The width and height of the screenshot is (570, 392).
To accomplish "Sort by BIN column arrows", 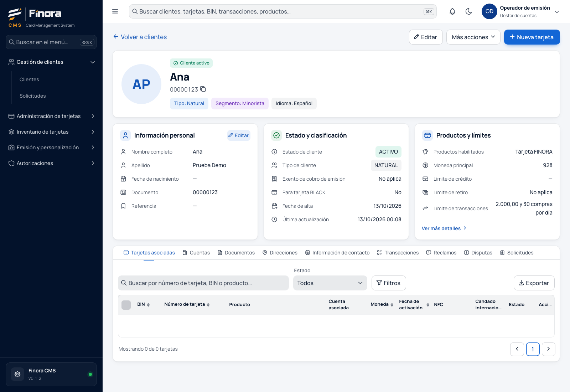I will [x=148, y=305].
